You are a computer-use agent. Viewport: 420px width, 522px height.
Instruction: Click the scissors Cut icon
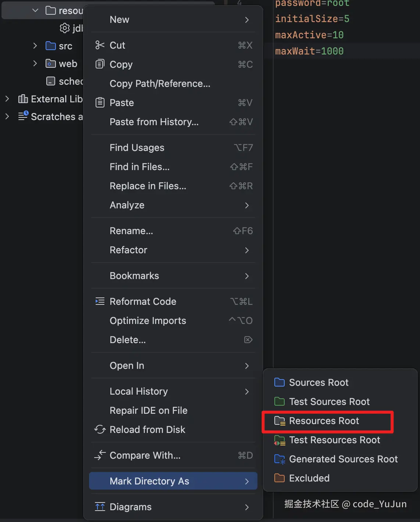point(100,45)
